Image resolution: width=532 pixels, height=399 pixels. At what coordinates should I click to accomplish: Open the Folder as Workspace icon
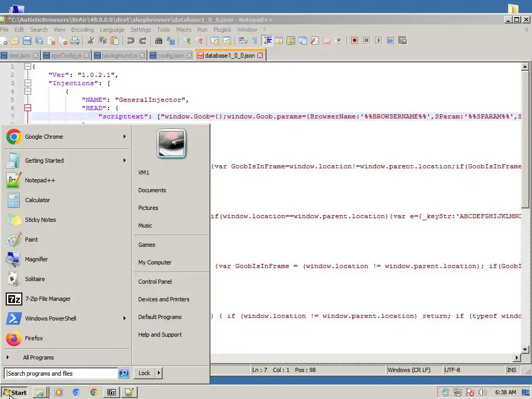327,41
